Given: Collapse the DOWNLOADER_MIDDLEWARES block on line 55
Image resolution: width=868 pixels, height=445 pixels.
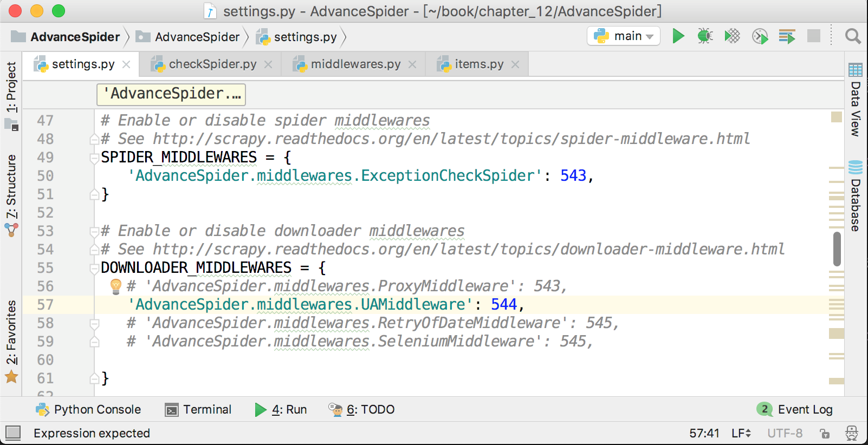Looking at the screenshot, I should (x=94, y=268).
